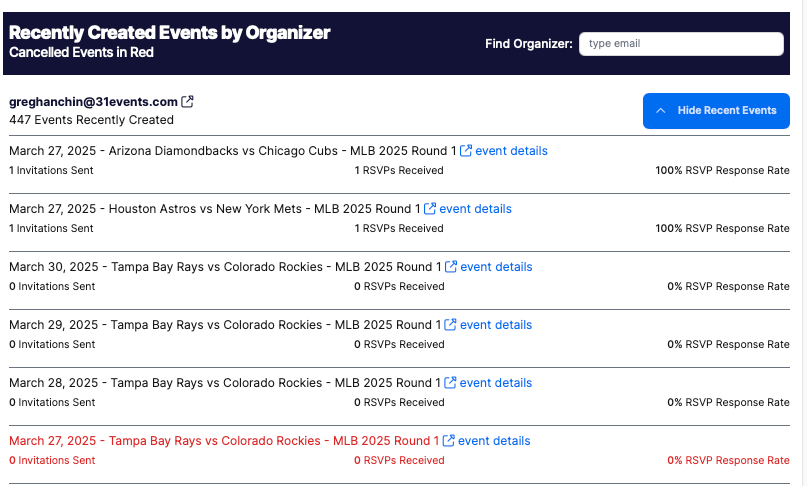Screen dimensions: 807x486
Task: Click the '447 Events Recently Created' text
Action: [91, 120]
